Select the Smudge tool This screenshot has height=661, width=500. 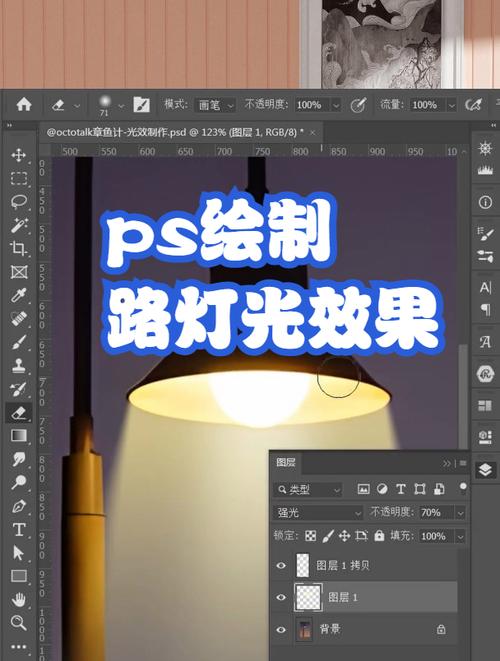pos(19,459)
